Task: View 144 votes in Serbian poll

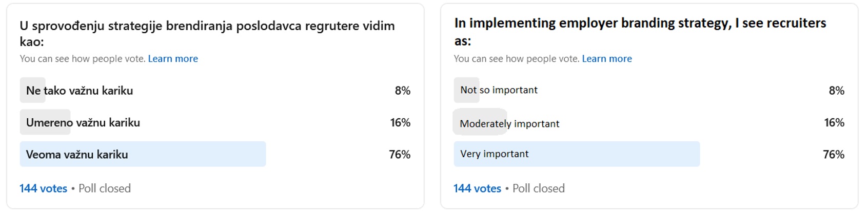Action: click(x=44, y=188)
